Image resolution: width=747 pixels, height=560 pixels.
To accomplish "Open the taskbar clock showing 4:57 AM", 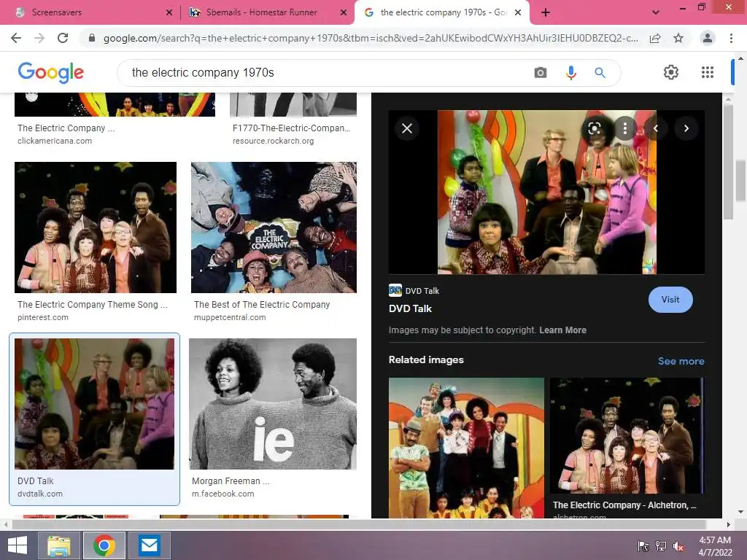I will [715, 545].
